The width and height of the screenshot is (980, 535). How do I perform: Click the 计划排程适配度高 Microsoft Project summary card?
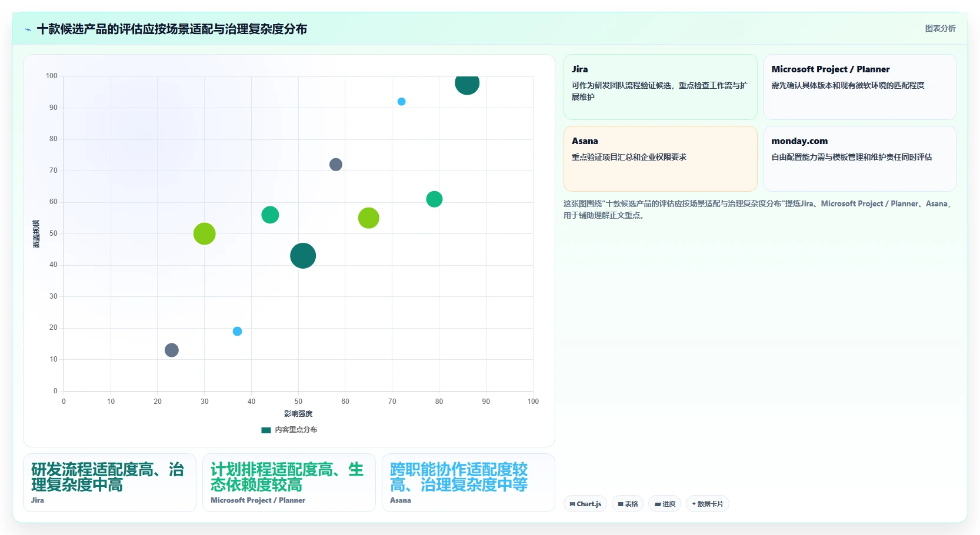pyautogui.click(x=289, y=483)
